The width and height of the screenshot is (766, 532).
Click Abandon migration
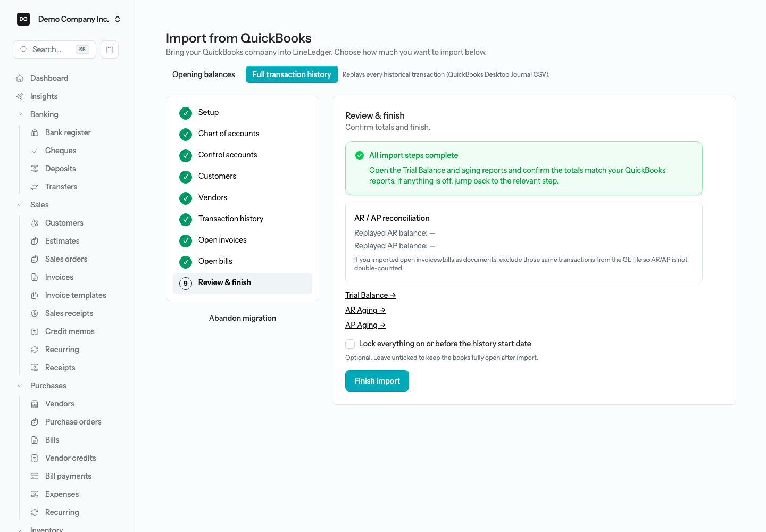[243, 318]
